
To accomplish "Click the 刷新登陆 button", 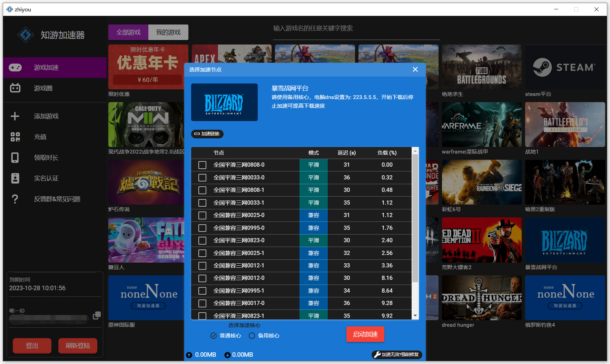I will 78,346.
